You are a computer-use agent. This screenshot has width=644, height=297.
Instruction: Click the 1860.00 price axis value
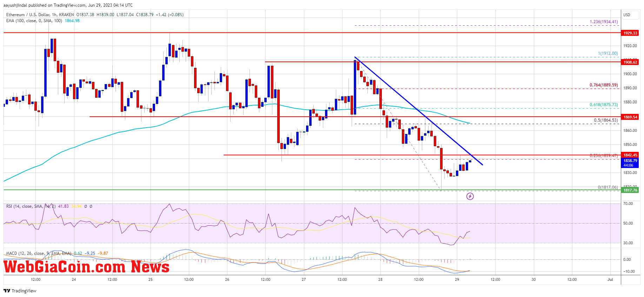[x=630, y=130]
